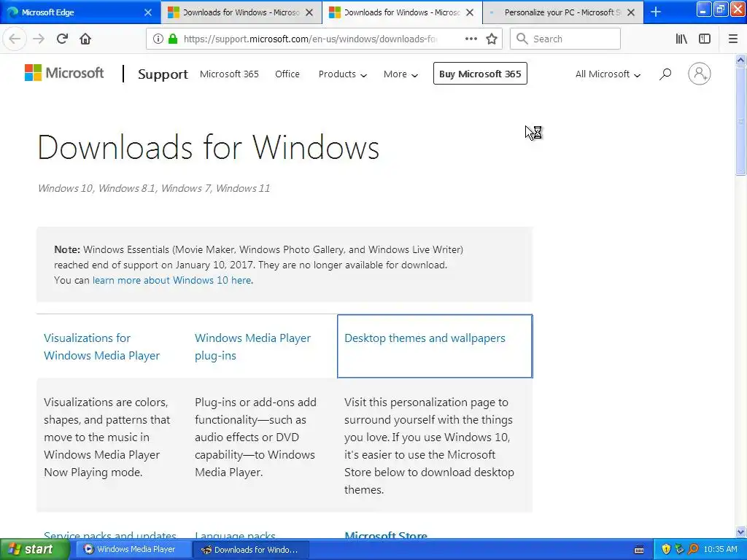Image resolution: width=747 pixels, height=560 pixels.
Task: Close the Personalize your PC tab
Action: pos(631,12)
